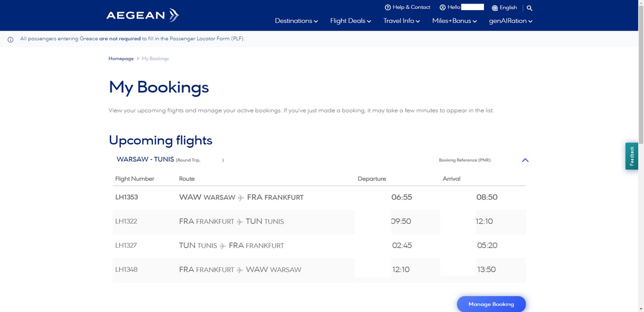Open the genAIRation menu
The height and width of the screenshot is (312, 644).
click(x=511, y=21)
